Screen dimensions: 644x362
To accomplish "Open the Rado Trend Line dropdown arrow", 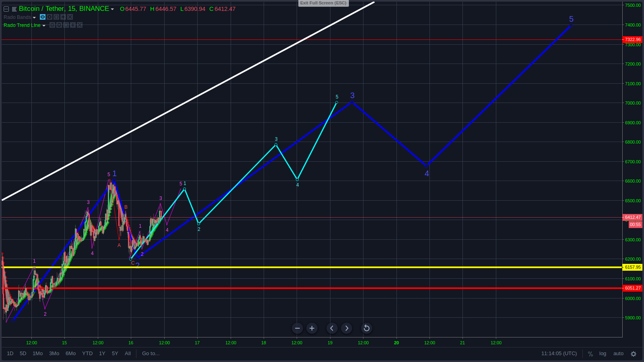I will pos(44,26).
